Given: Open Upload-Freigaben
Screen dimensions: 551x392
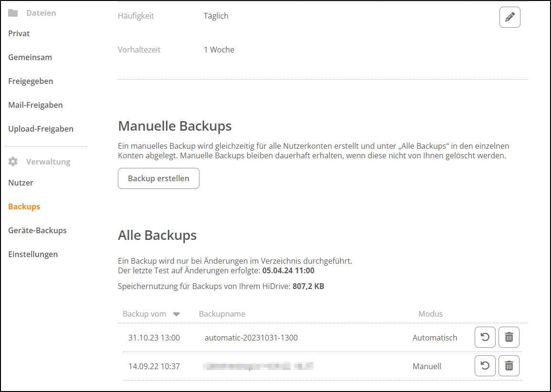Looking at the screenshot, I should pyautogui.click(x=41, y=129).
